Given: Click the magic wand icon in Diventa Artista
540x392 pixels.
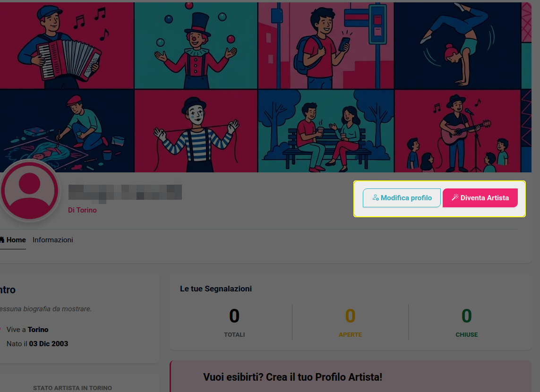Looking at the screenshot, I should point(455,197).
